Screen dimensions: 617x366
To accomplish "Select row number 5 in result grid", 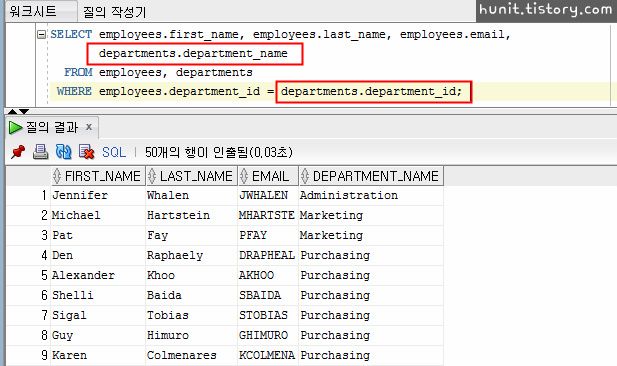I will (28, 275).
